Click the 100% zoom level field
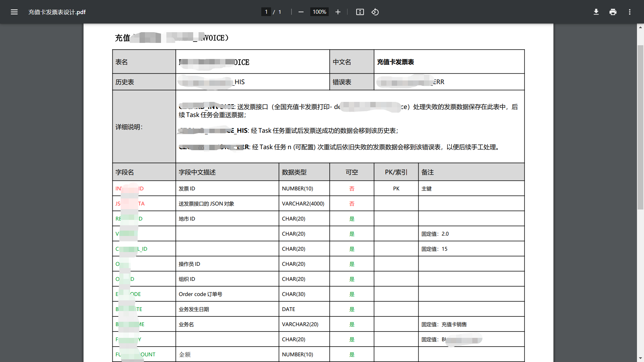 point(319,12)
